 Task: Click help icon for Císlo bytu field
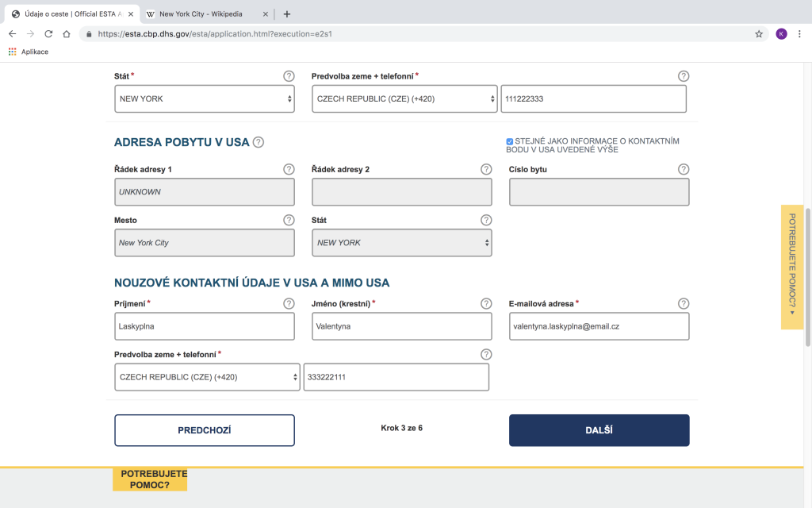click(684, 169)
